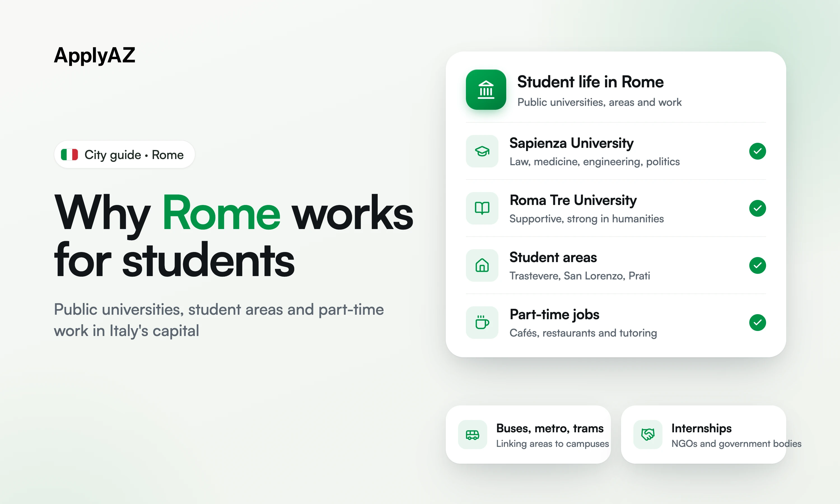The height and width of the screenshot is (504, 840).
Task: Select the Student areas title
Action: click(x=553, y=257)
